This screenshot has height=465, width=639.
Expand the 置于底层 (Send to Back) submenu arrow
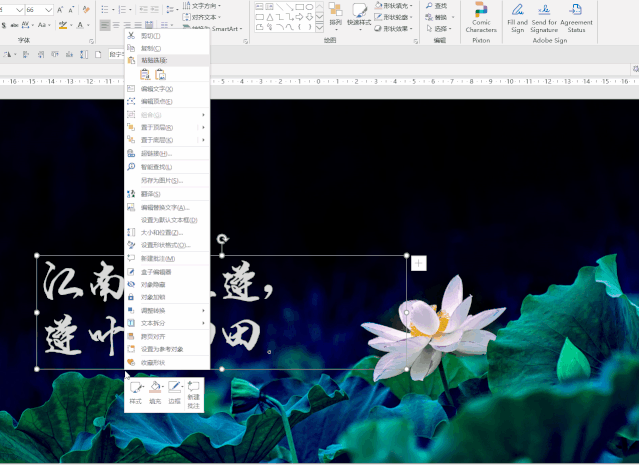click(203, 140)
